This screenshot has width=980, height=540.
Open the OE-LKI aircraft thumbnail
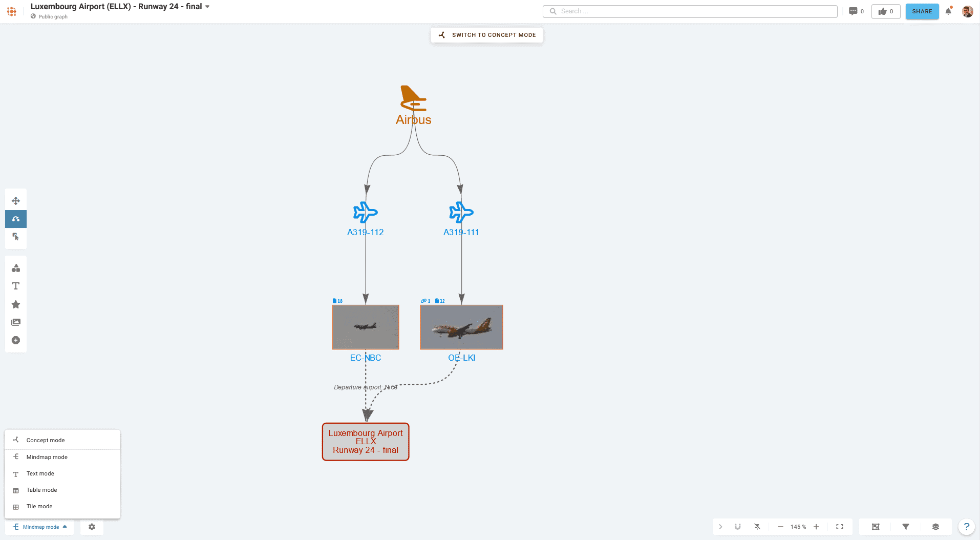point(461,327)
